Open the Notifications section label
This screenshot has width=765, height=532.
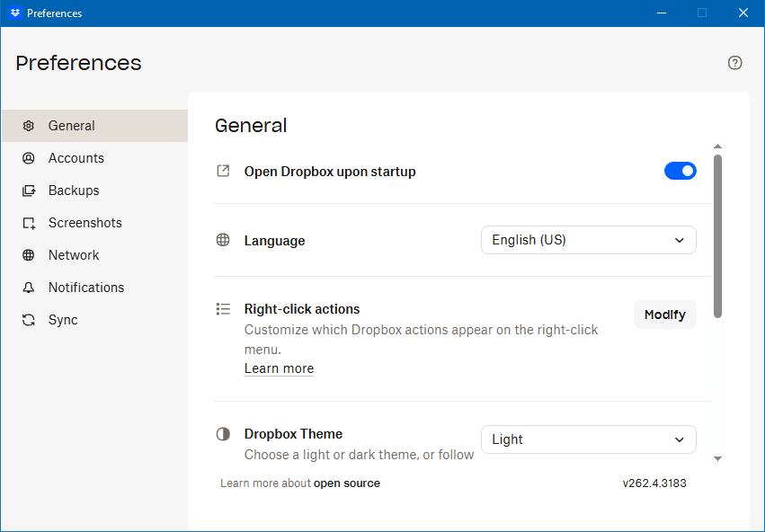86,288
